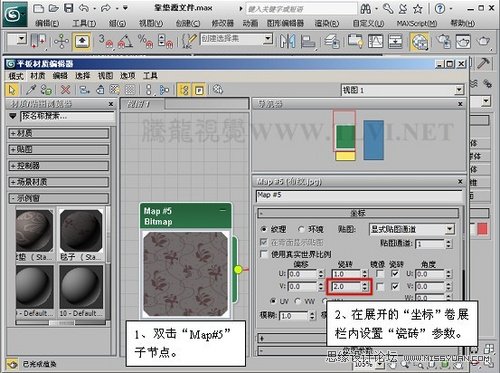
Task: Toggle V mirror checkbox
Action: [x=380, y=286]
